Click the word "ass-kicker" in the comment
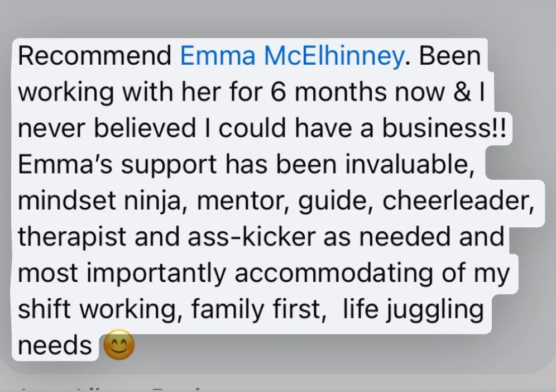Viewport: 556px width, 392px height. [x=251, y=237]
